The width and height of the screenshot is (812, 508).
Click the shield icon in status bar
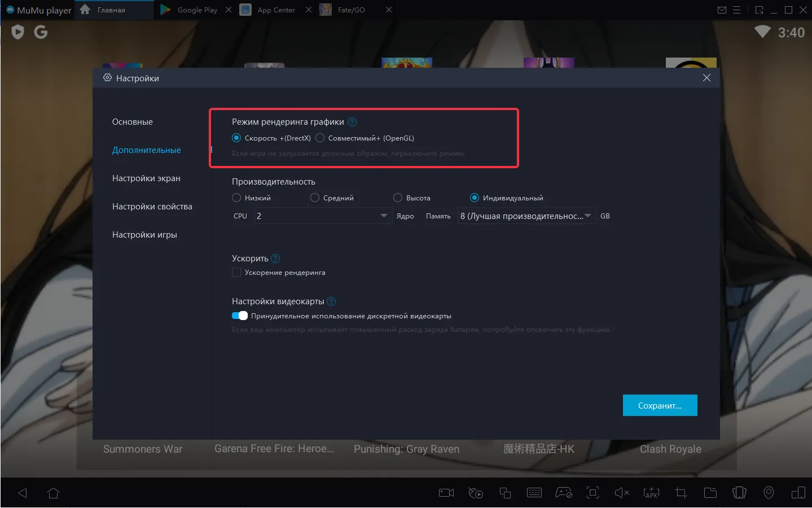(18, 32)
